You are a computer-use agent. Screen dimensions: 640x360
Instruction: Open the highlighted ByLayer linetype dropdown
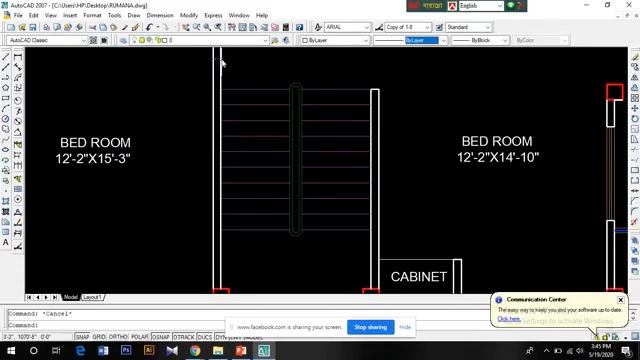point(443,40)
